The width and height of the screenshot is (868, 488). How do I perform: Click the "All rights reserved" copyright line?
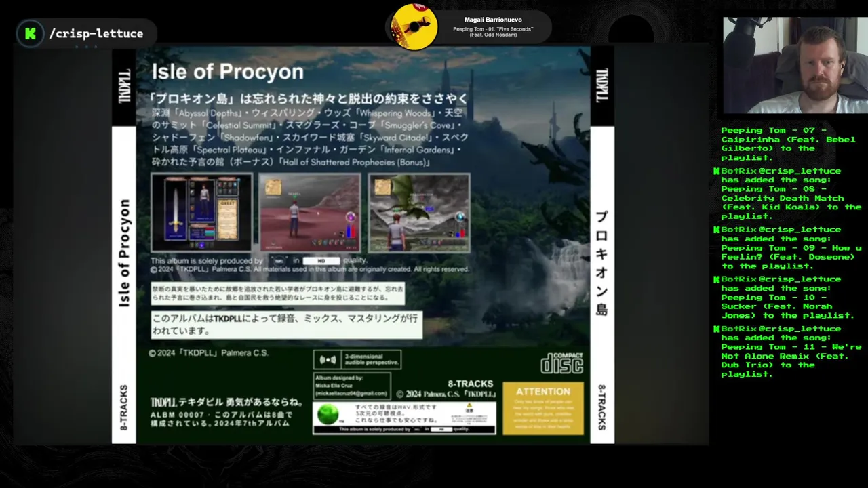click(x=309, y=269)
